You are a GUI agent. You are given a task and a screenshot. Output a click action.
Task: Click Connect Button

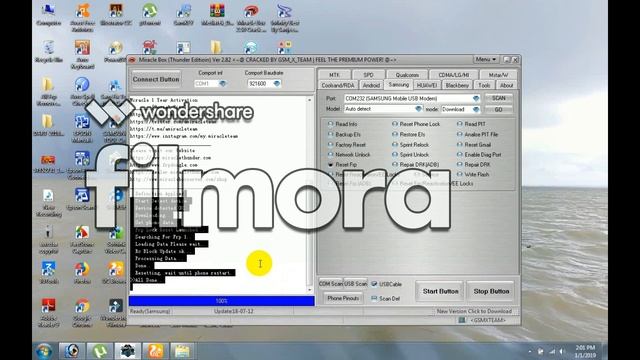pyautogui.click(x=156, y=79)
